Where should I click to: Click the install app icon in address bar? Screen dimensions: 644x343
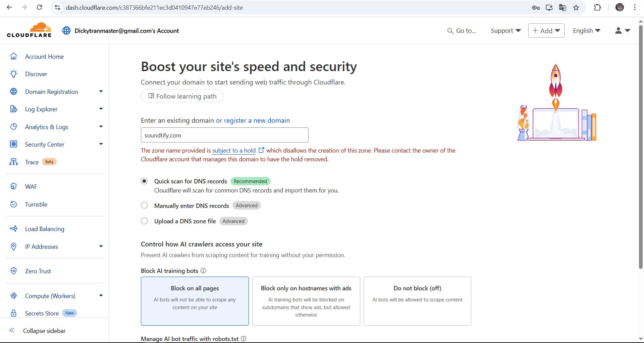coord(549,7)
